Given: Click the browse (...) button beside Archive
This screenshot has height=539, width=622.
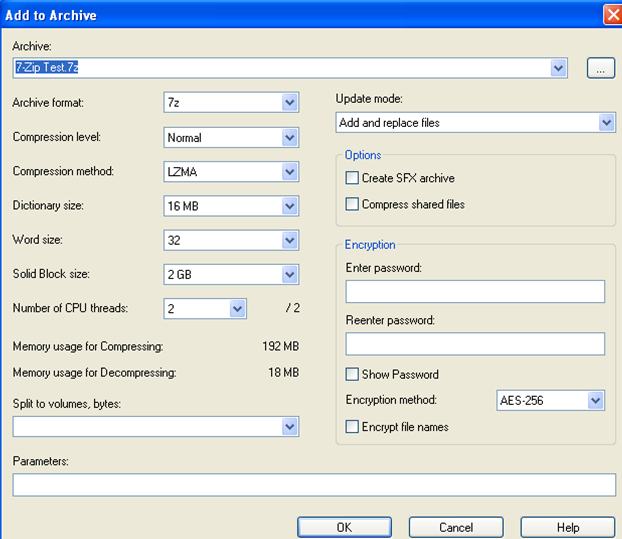Looking at the screenshot, I should tap(600, 68).
